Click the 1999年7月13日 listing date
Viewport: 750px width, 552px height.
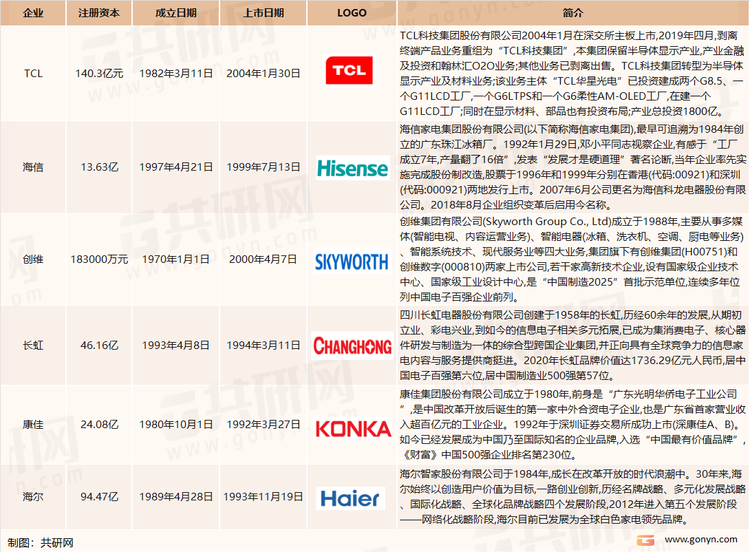pos(263,167)
